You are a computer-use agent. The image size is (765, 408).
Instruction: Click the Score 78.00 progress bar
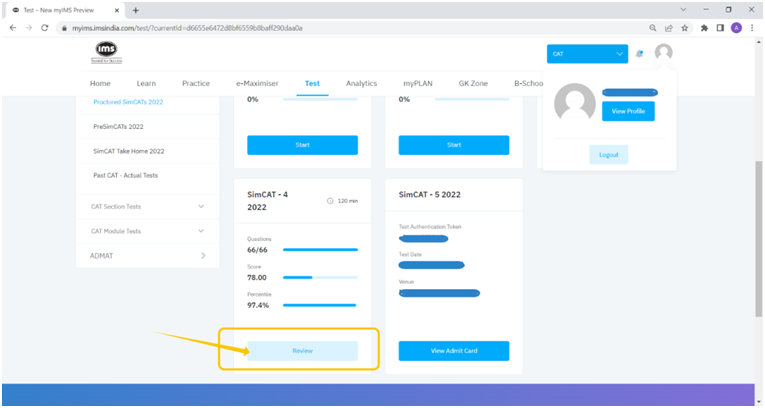click(321, 278)
